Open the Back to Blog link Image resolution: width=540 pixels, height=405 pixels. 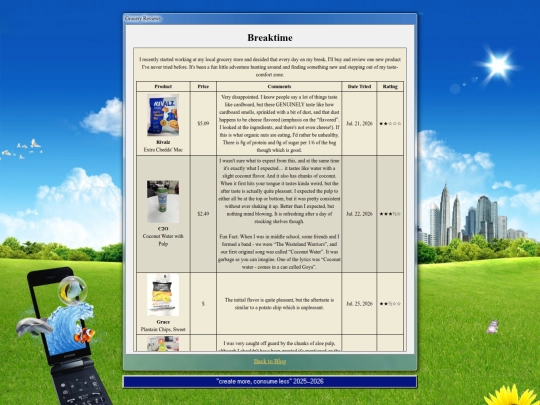click(x=270, y=361)
